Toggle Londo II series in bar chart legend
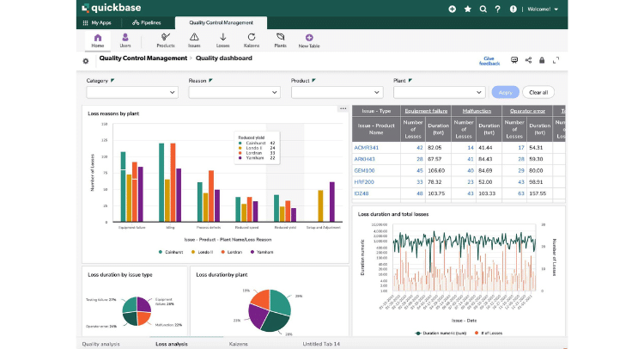This screenshot has height=349, width=644. pos(202,252)
